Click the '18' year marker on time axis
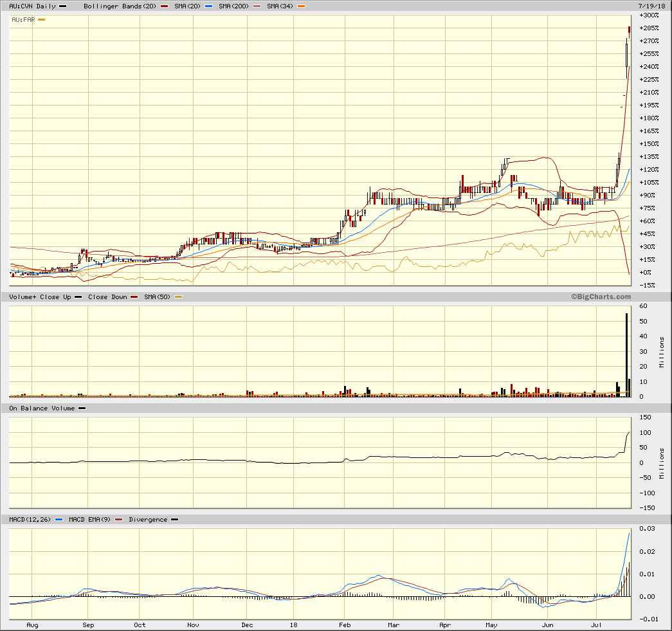 [x=294, y=625]
